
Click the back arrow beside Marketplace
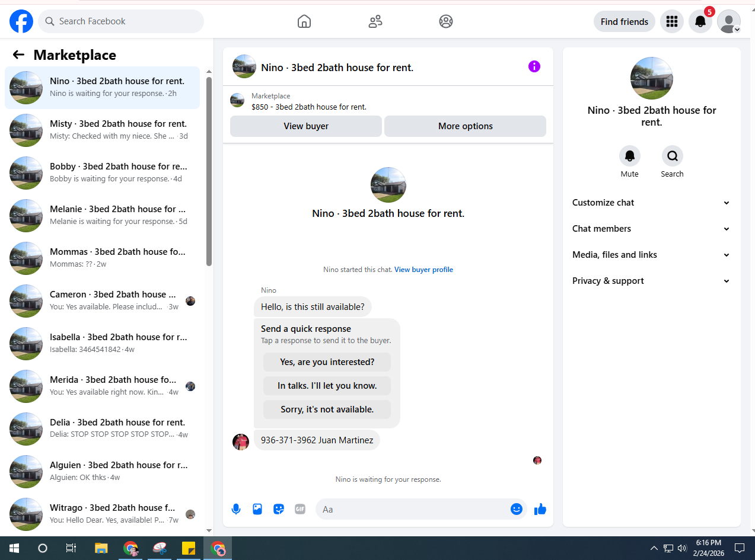18,55
